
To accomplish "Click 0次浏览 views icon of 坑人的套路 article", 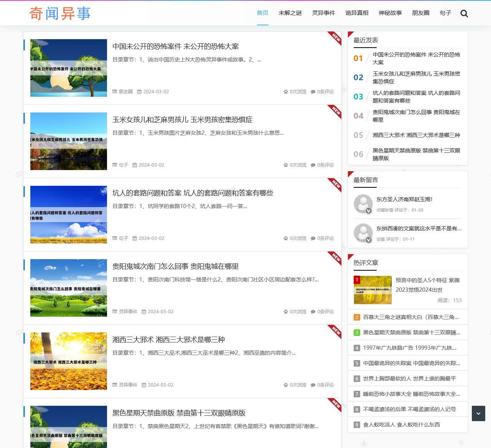I will pyautogui.click(x=286, y=238).
